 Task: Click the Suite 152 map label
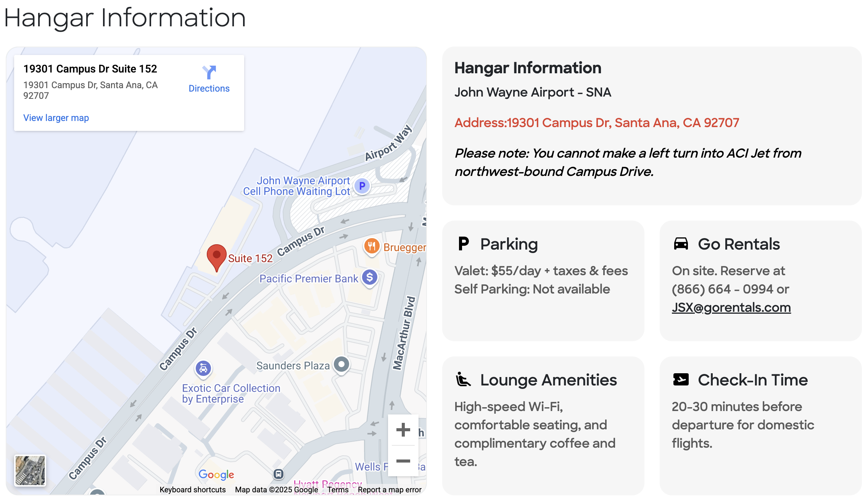[250, 258]
